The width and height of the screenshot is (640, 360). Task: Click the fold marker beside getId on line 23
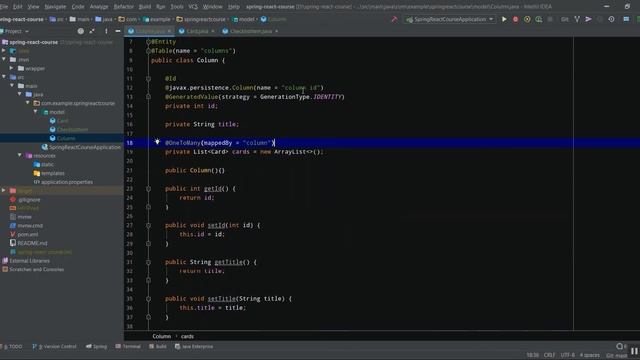tap(149, 189)
